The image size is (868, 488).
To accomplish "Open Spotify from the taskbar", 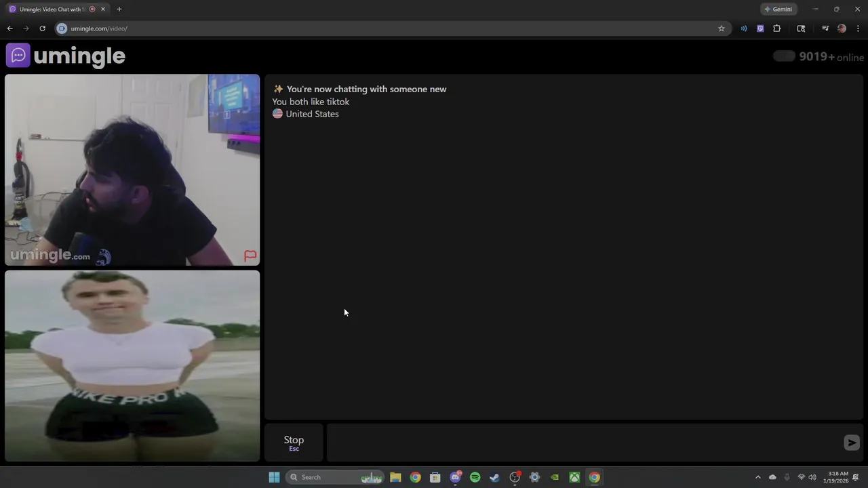I will (475, 477).
